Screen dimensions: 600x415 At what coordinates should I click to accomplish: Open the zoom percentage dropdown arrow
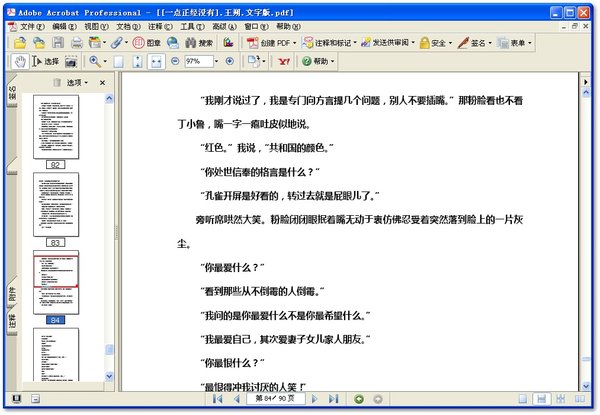click(x=217, y=61)
